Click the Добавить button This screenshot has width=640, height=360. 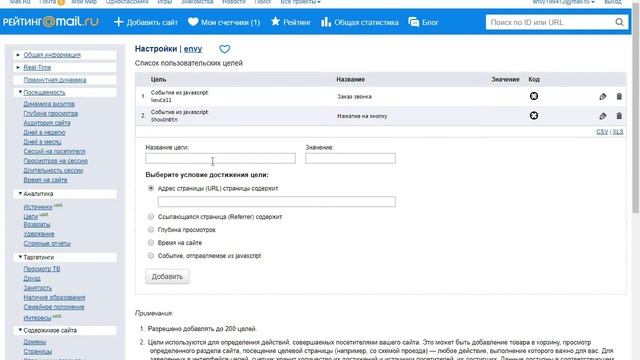[x=167, y=276]
